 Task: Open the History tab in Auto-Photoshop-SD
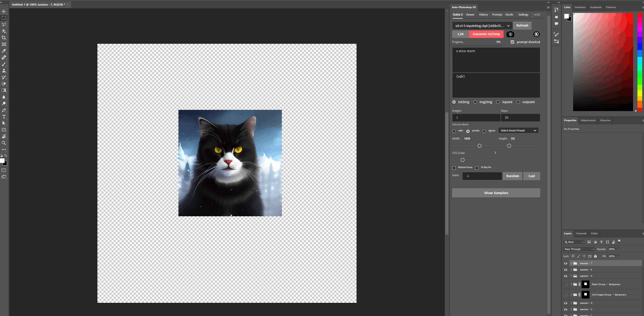tap(483, 15)
